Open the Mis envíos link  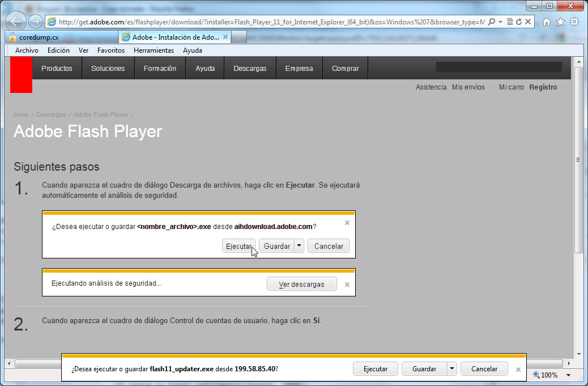(x=468, y=87)
